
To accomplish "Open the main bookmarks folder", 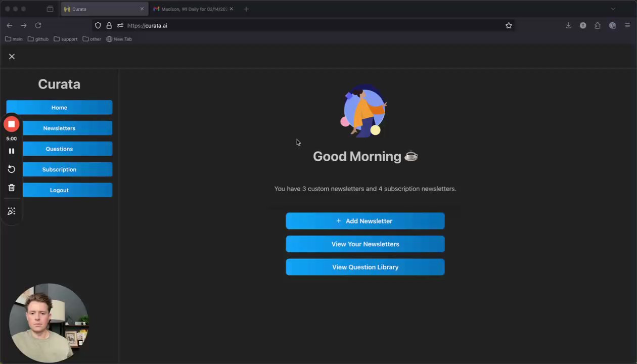I will click(14, 39).
